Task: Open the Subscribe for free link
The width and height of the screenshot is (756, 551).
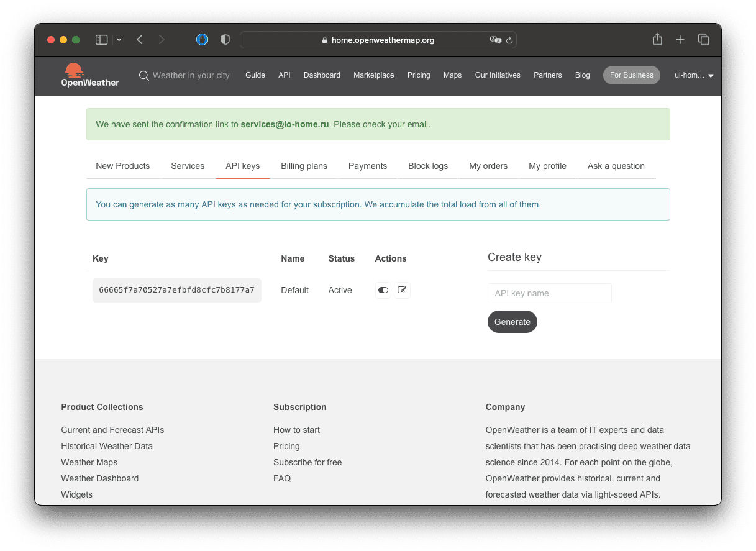Action: point(307,462)
